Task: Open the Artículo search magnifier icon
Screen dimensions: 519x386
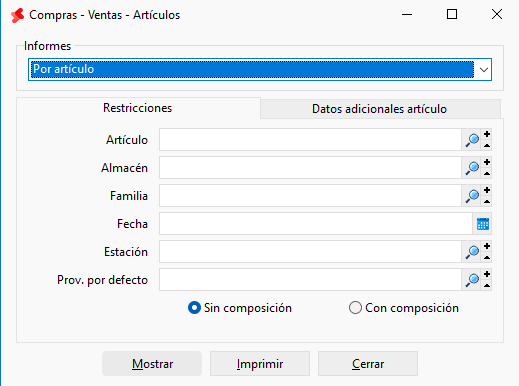Action: pos(472,140)
